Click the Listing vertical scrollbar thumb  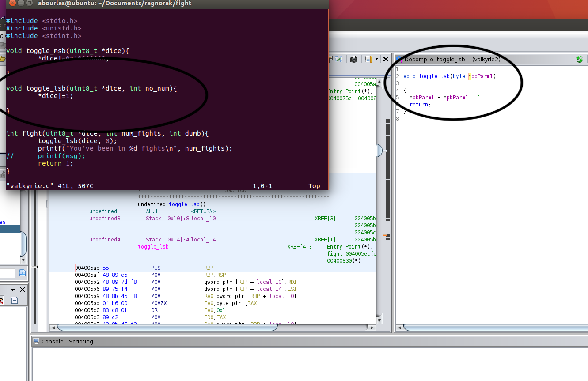click(x=379, y=151)
